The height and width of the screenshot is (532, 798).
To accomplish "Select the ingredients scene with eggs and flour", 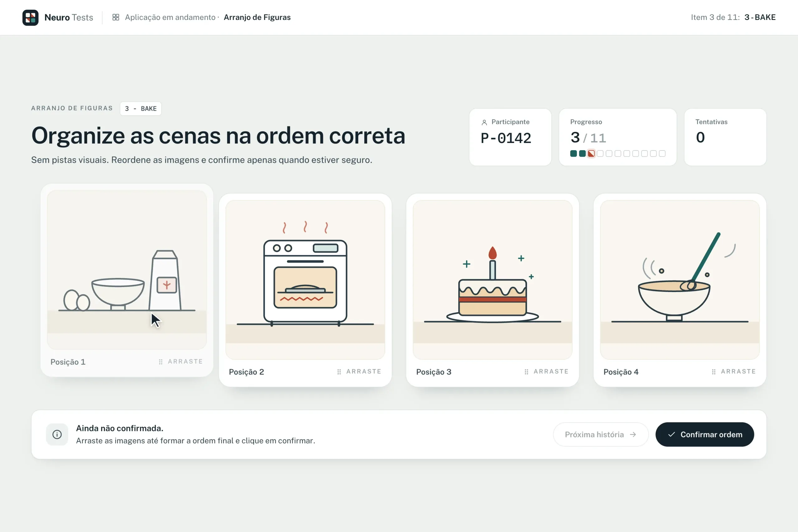I will coord(127,270).
